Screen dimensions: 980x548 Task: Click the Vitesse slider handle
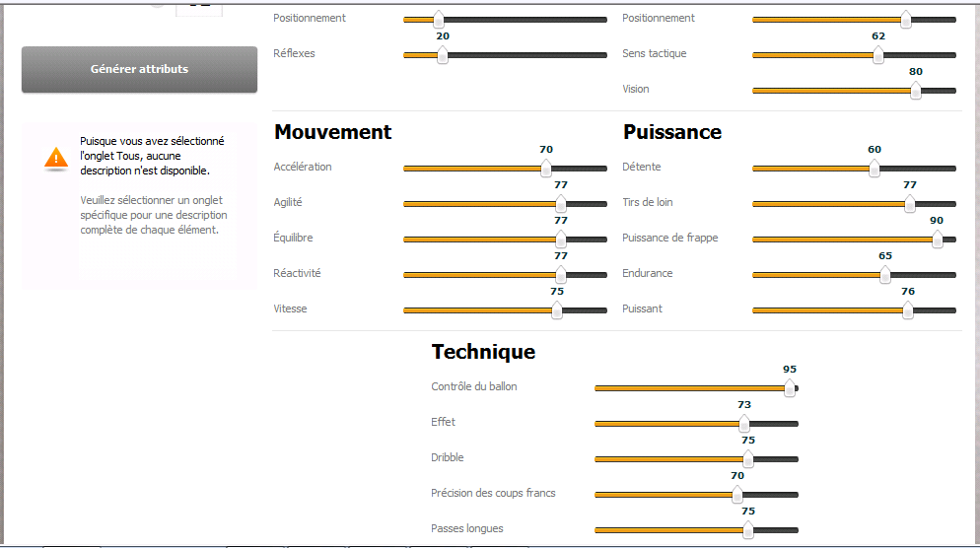(557, 310)
